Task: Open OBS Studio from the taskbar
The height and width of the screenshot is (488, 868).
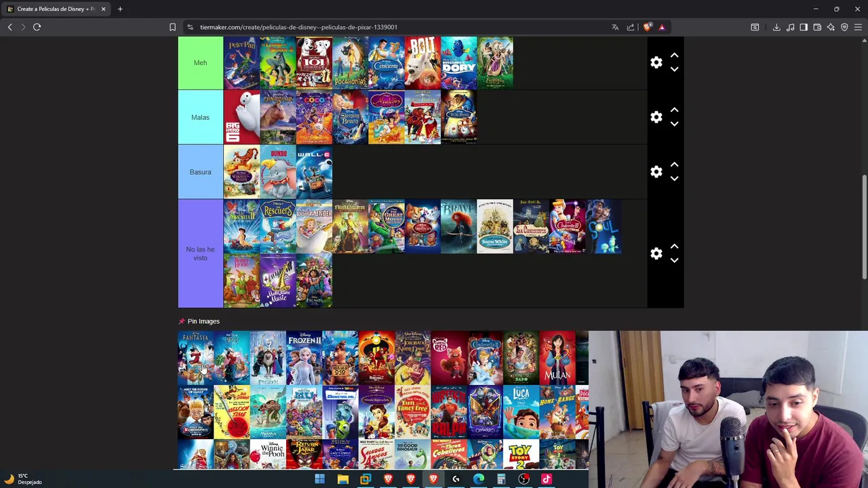Action: (x=524, y=479)
